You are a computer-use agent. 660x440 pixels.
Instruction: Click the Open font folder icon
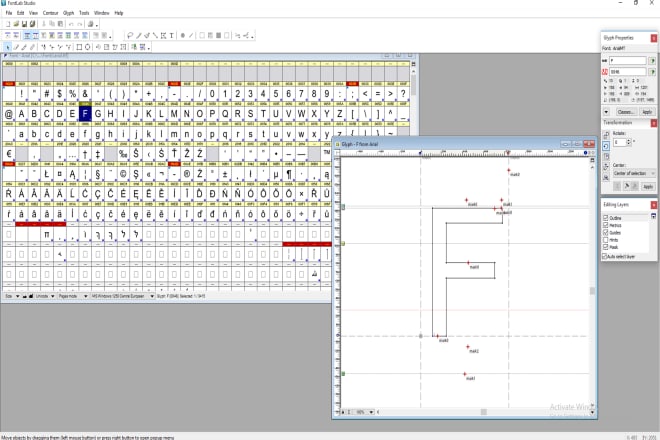[x=16, y=24]
